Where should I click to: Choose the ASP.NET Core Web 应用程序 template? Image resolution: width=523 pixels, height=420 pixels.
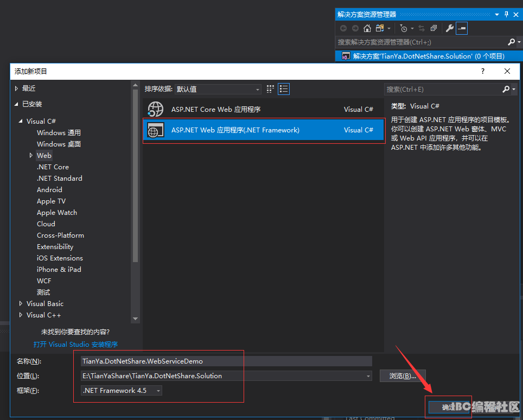263,109
